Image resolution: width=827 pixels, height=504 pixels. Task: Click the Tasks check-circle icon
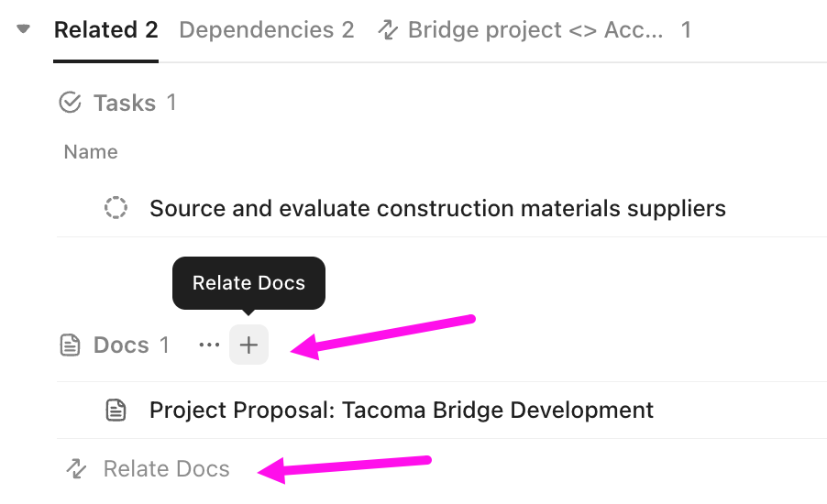coord(70,103)
